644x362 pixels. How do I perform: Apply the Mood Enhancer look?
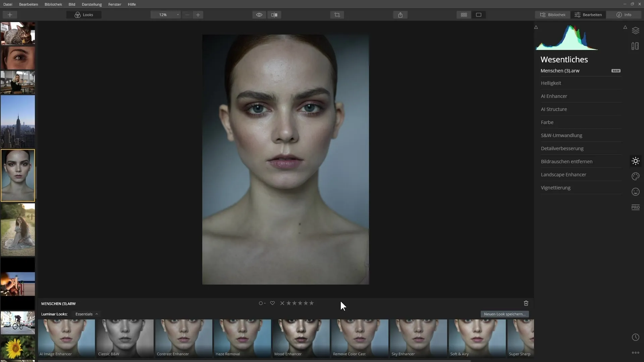tap(301, 338)
